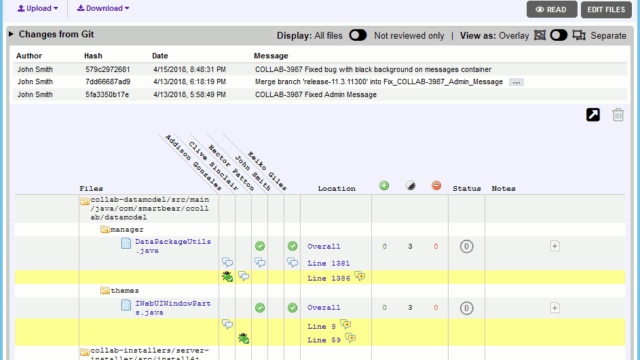The width and height of the screenshot is (640, 360).
Task: Click the bug icon on the Line 1386 row
Action: tap(227, 276)
